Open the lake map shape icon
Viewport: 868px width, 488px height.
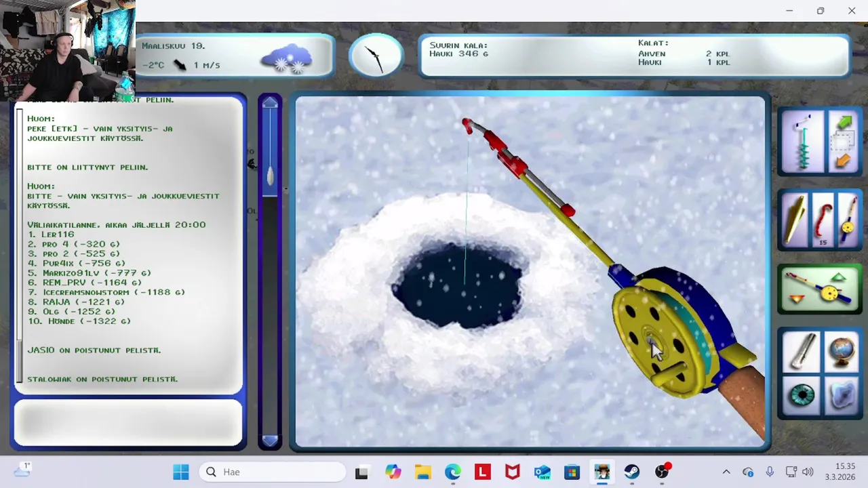coord(842,394)
